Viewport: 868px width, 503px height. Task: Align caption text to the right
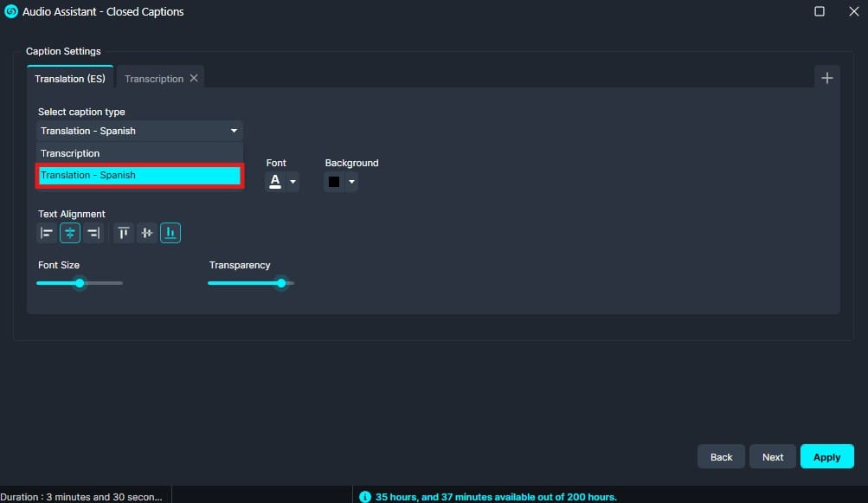point(93,233)
